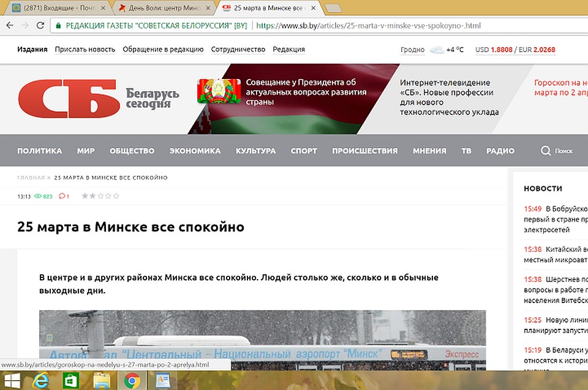The height and width of the screenshot is (390, 588).
Task: Click the Belarus coat of arms image
Action: pos(219,91)
